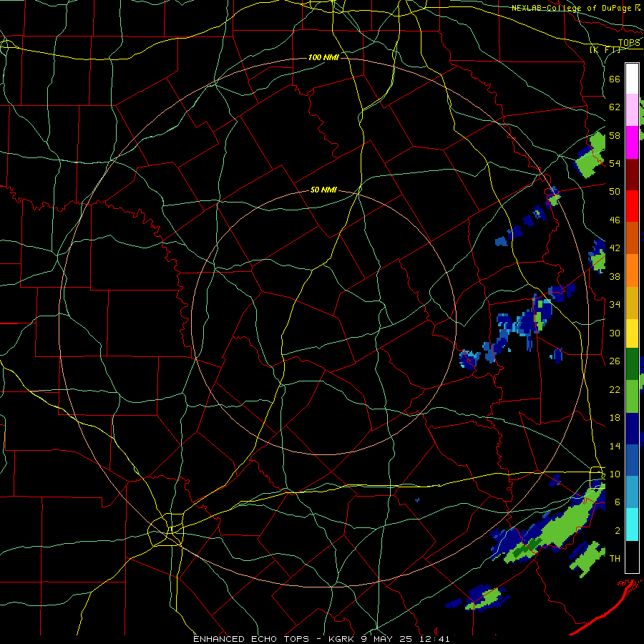Click the "KGRK" radar site identifier
Viewport: 644px width, 644px height.
342,639
